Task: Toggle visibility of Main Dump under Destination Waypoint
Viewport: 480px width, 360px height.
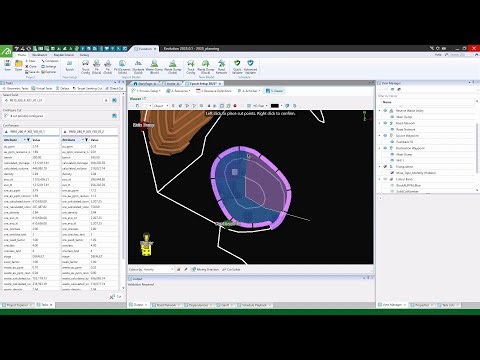Action: coord(392,154)
